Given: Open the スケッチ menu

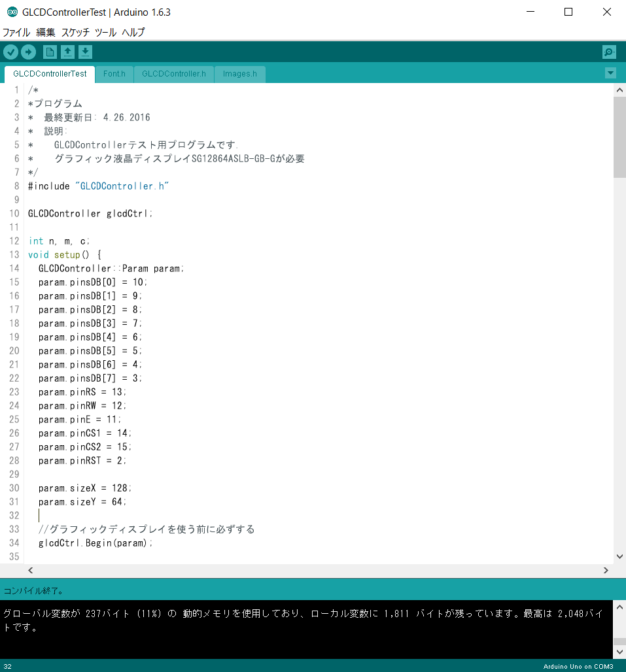Looking at the screenshot, I should click(x=75, y=33).
